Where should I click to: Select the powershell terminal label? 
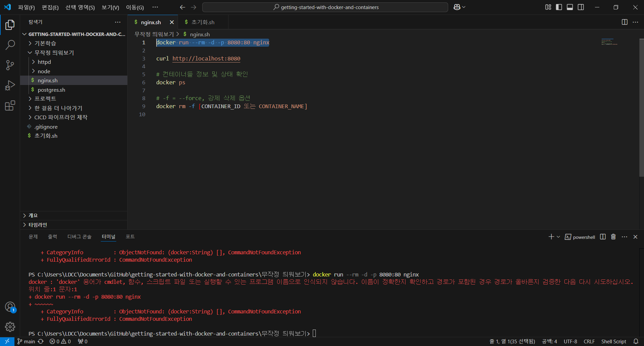tap(580, 237)
